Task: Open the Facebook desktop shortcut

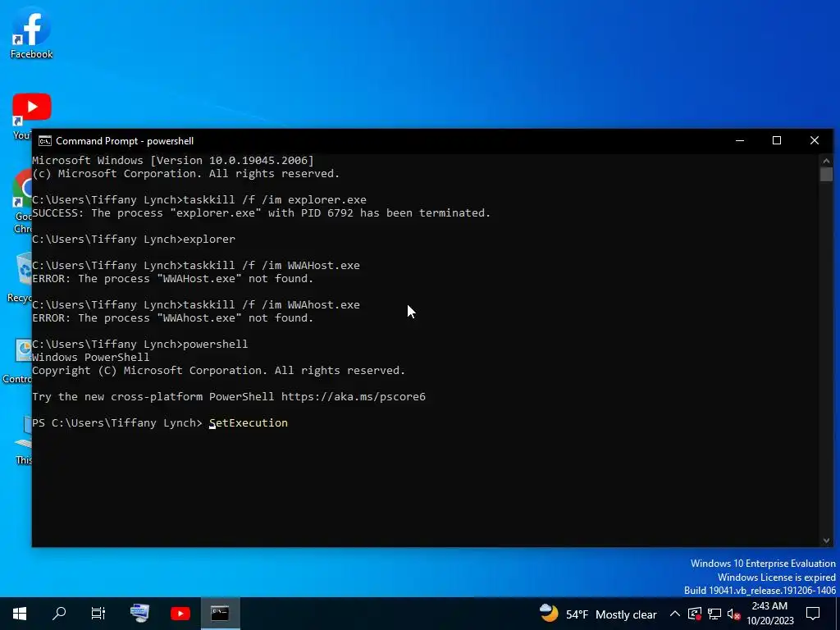Action: point(31,33)
